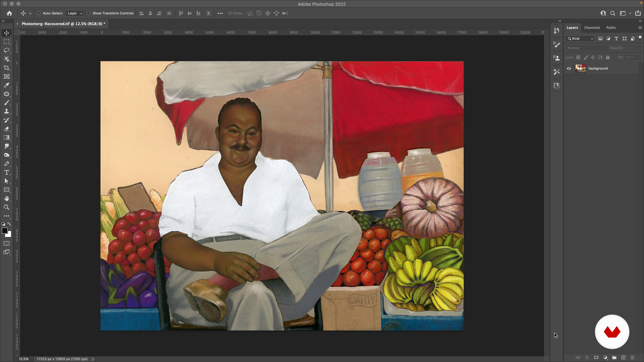Select the Lasso tool
The image size is (644, 362).
point(7,50)
